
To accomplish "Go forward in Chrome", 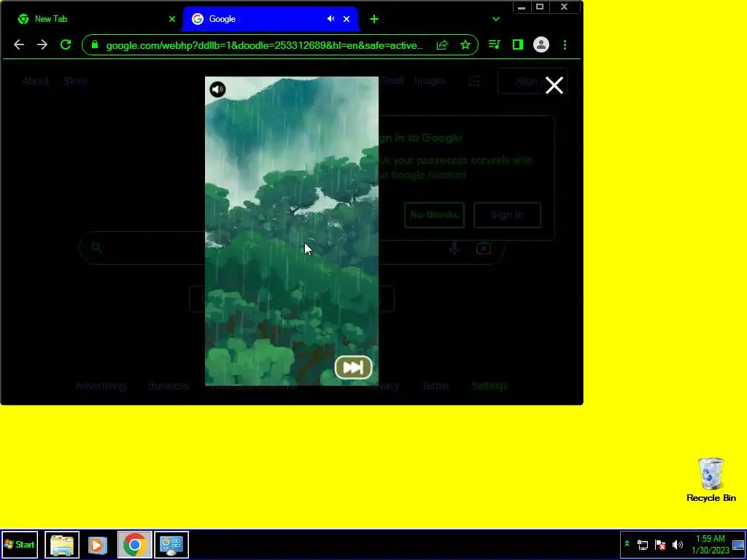I will pos(42,44).
